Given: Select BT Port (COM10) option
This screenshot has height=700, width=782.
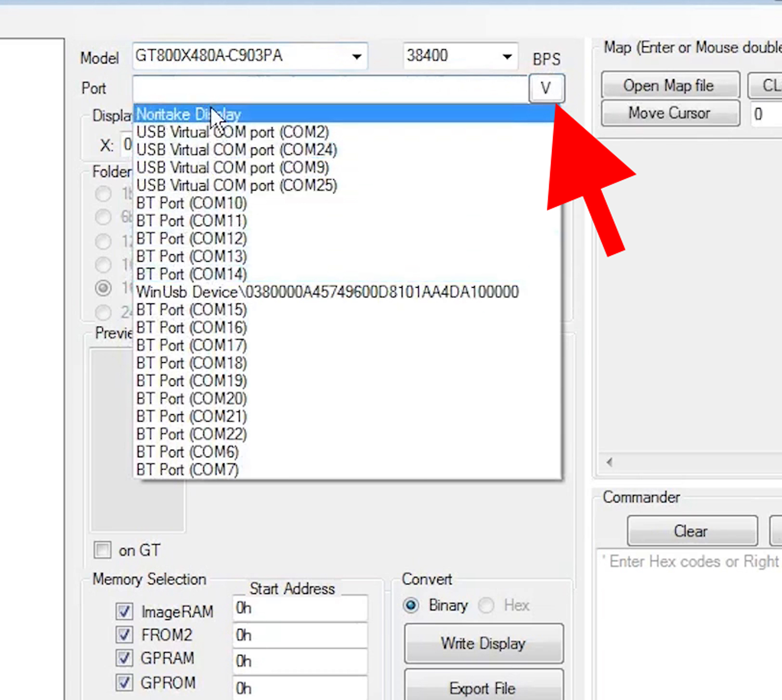Looking at the screenshot, I should point(191,203).
